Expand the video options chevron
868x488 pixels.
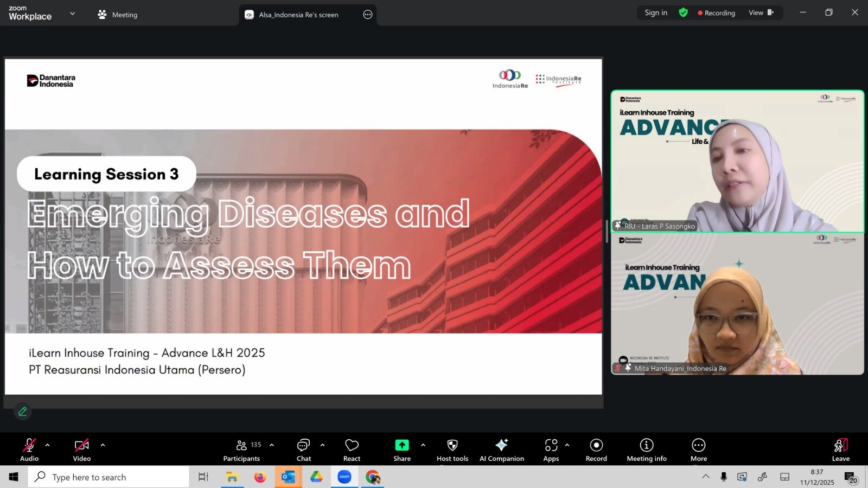coord(103,445)
